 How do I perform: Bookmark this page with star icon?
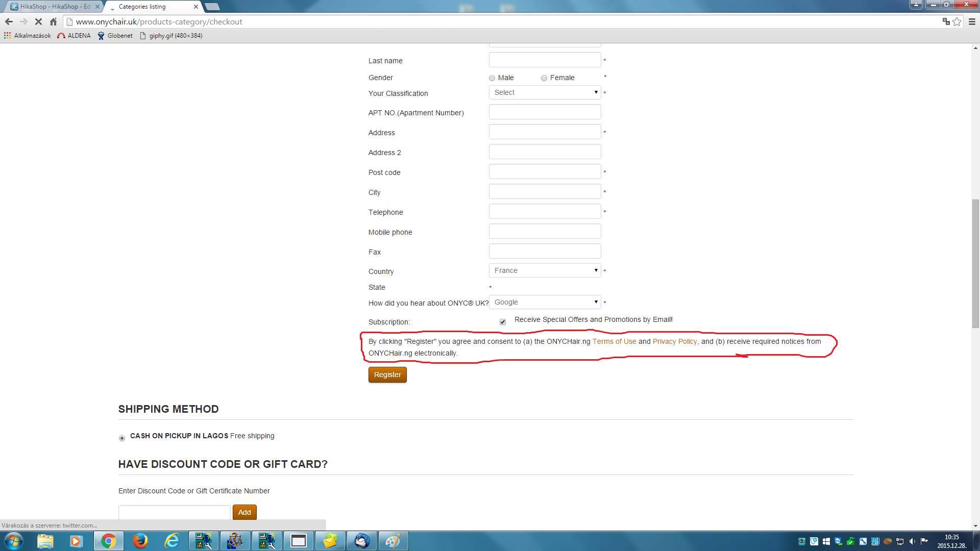[x=957, y=21]
